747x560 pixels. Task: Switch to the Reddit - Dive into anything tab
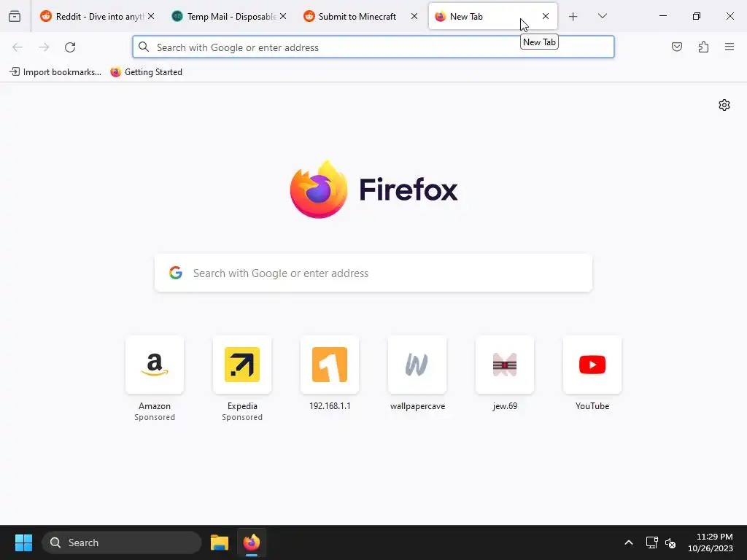98,16
